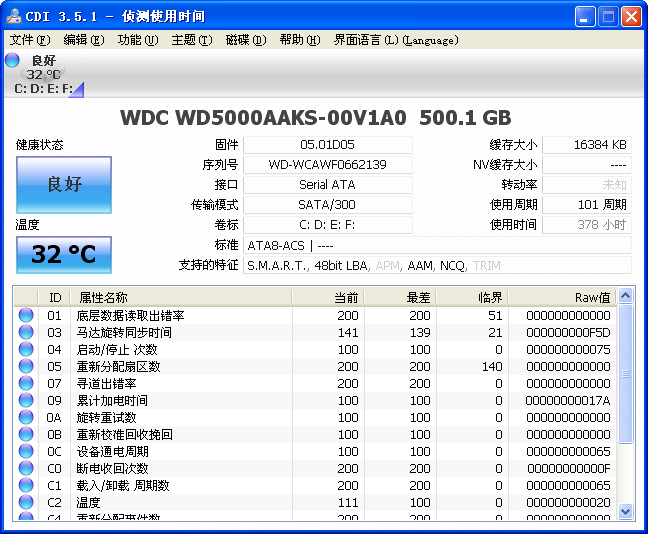The image size is (648, 534).
Task: Click the power-on count field 101 周期
Action: [587, 205]
